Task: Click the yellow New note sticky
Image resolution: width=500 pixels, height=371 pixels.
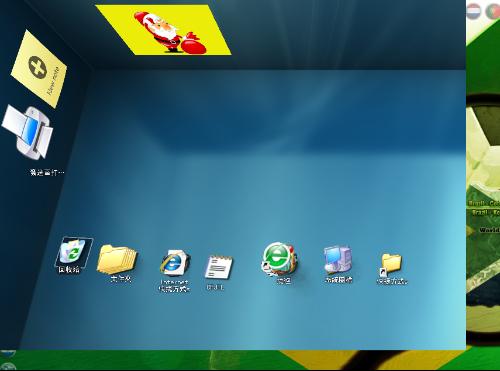Action: (39, 69)
